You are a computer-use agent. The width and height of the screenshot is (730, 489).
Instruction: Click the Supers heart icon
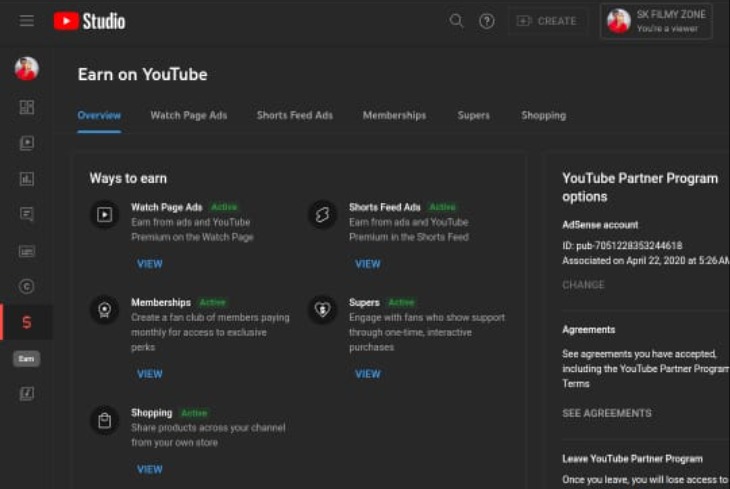click(x=322, y=310)
